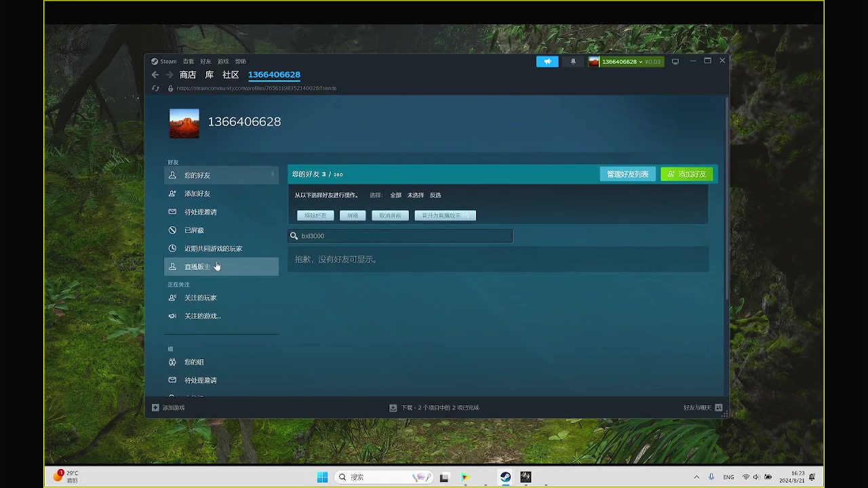This screenshot has width=868, height=488.
Task: Open the Task View taskbar icon
Action: [x=444, y=477]
